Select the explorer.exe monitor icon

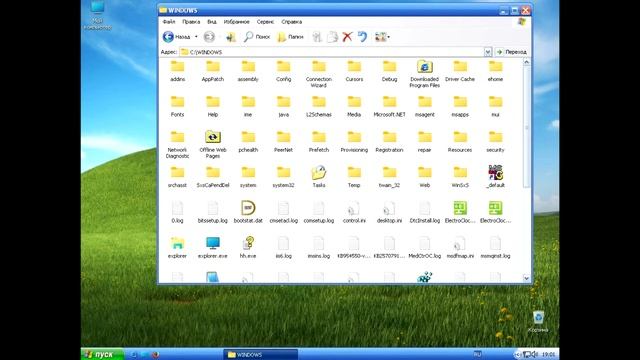click(x=213, y=247)
